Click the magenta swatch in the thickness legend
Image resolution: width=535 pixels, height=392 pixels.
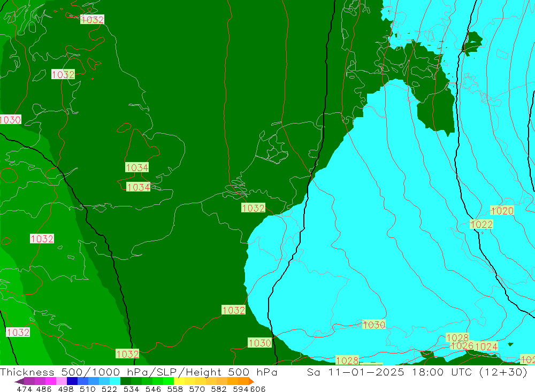coord(50,381)
